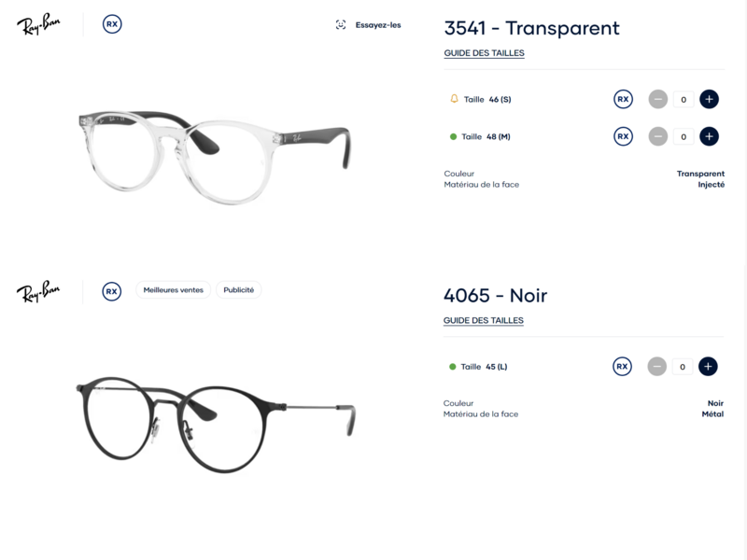This screenshot has height=560, width=747.
Task: Select the Publicité tag
Action: pyautogui.click(x=239, y=290)
